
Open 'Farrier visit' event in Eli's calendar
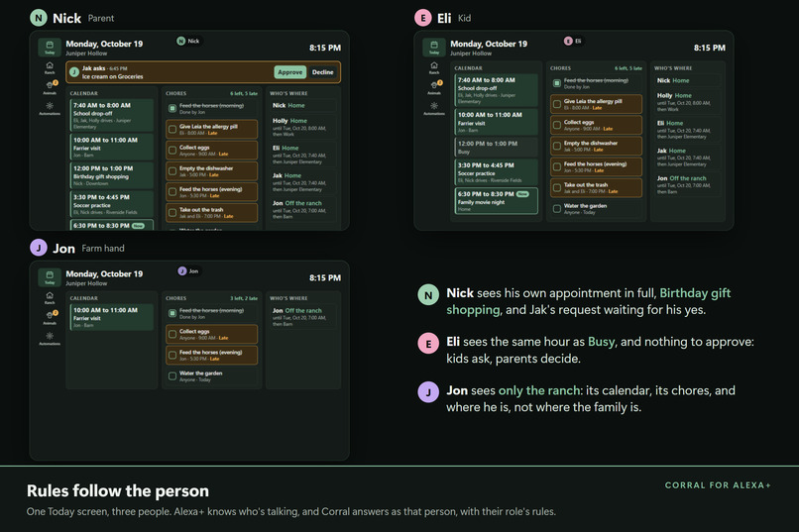coord(496,122)
